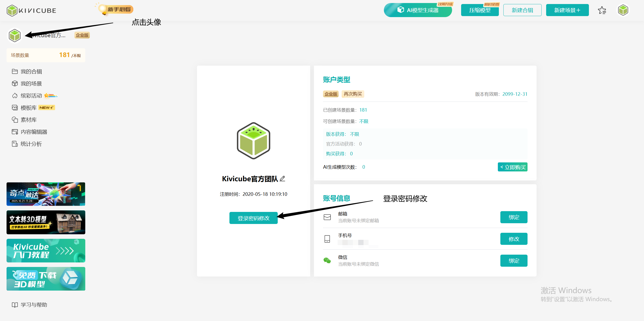The width and height of the screenshot is (644, 321).
Task: Click the WeChat icon in account info
Action: coord(327,260)
